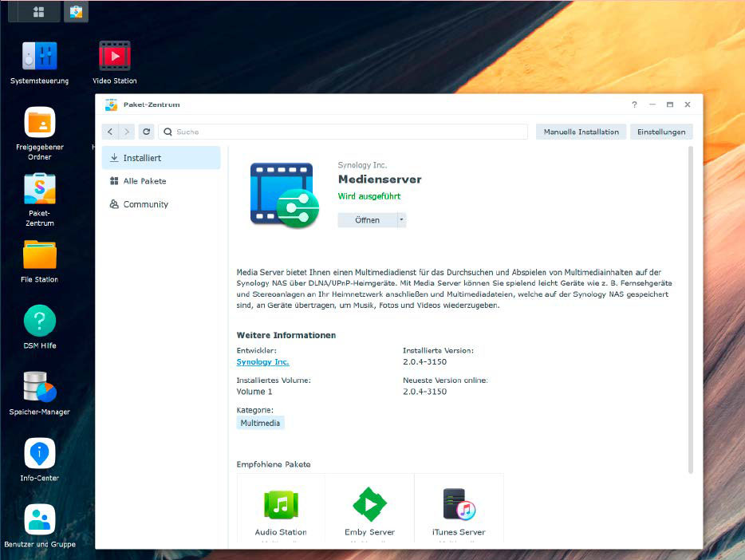Click 'Empfohlene Pakete' heading

(274, 464)
